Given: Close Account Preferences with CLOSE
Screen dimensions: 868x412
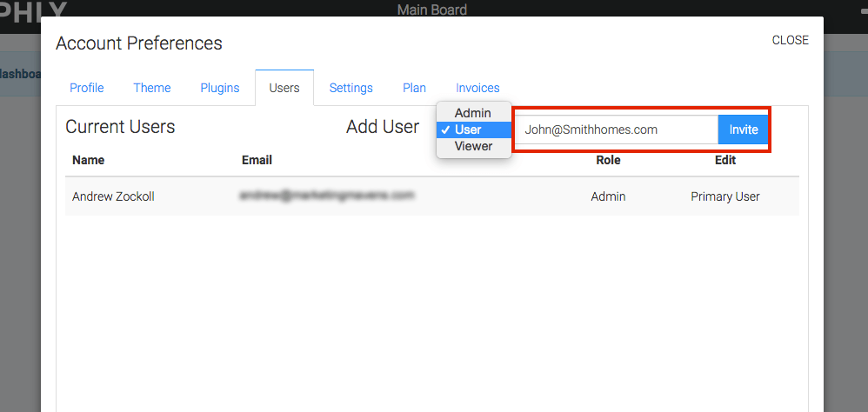Looking at the screenshot, I should pos(790,40).
